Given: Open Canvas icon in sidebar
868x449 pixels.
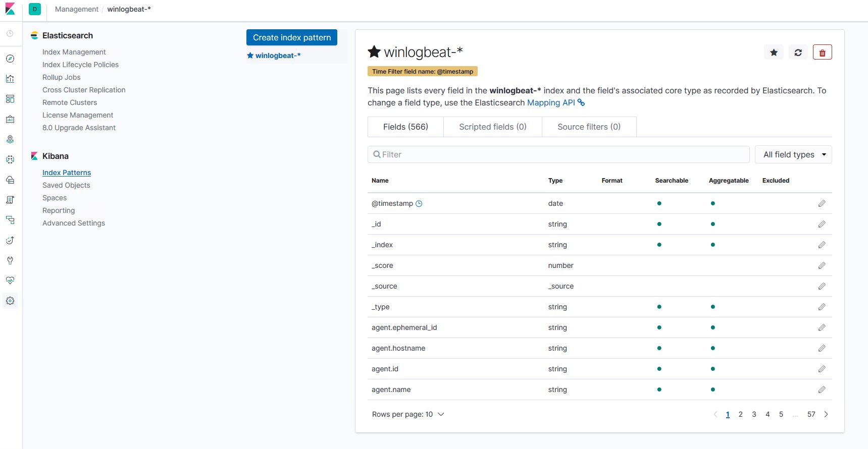Looking at the screenshot, I should [x=10, y=119].
